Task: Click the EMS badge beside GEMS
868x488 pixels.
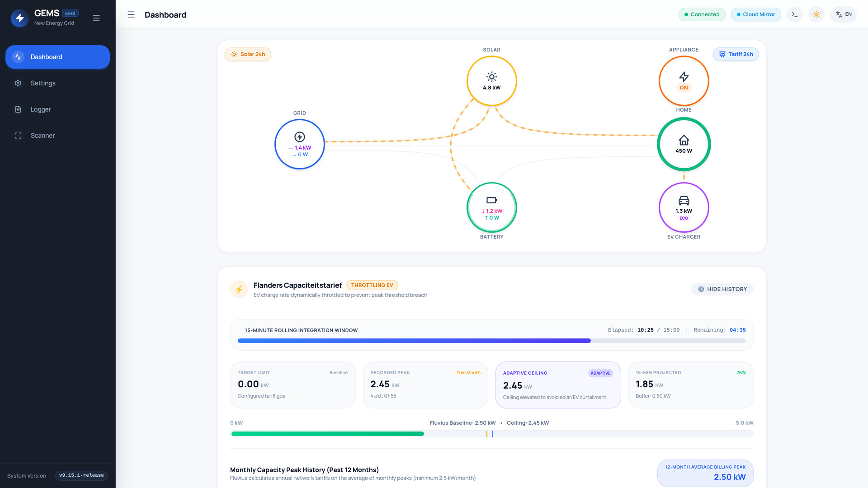Action: tap(70, 13)
